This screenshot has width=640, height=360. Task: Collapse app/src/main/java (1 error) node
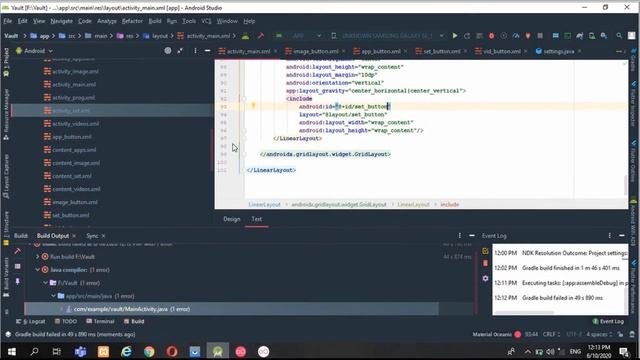(x=53, y=296)
